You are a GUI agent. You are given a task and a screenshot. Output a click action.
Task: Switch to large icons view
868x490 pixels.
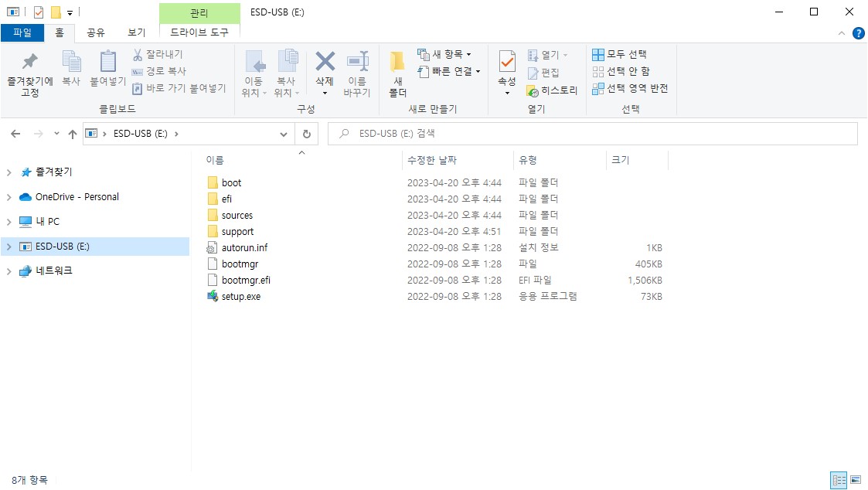pyautogui.click(x=856, y=480)
